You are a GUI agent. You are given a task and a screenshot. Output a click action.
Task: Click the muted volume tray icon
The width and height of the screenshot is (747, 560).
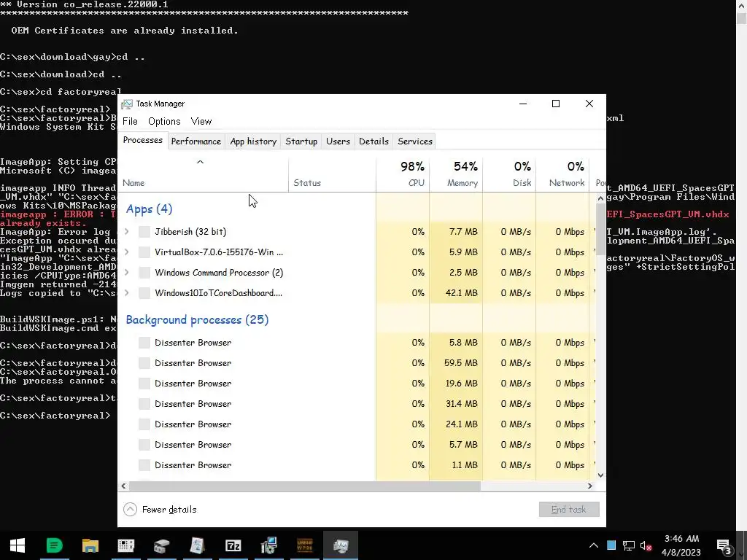[646, 545]
